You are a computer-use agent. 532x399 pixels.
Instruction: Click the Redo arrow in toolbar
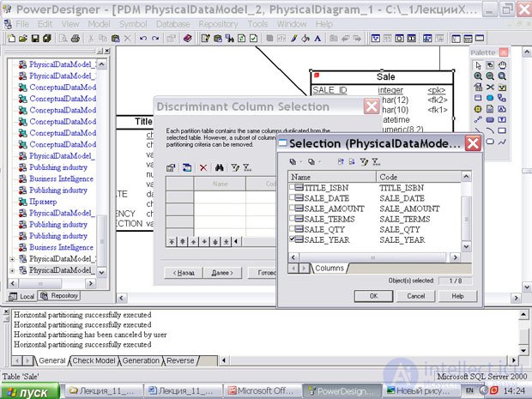(x=155, y=39)
